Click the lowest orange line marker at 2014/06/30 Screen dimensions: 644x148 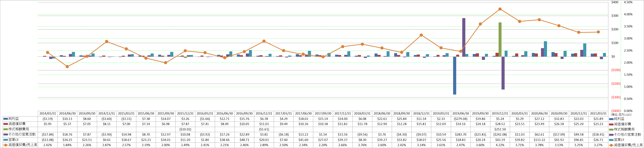(x=67, y=67)
